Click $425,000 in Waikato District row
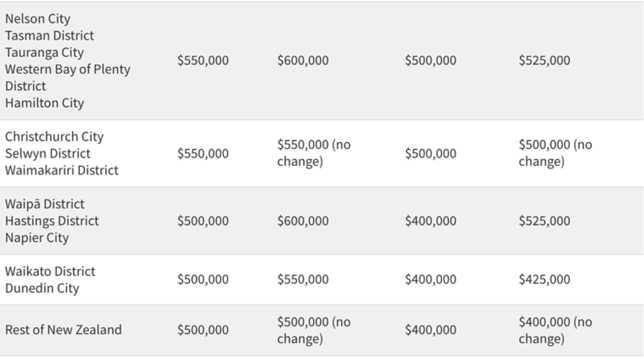 [x=544, y=279]
